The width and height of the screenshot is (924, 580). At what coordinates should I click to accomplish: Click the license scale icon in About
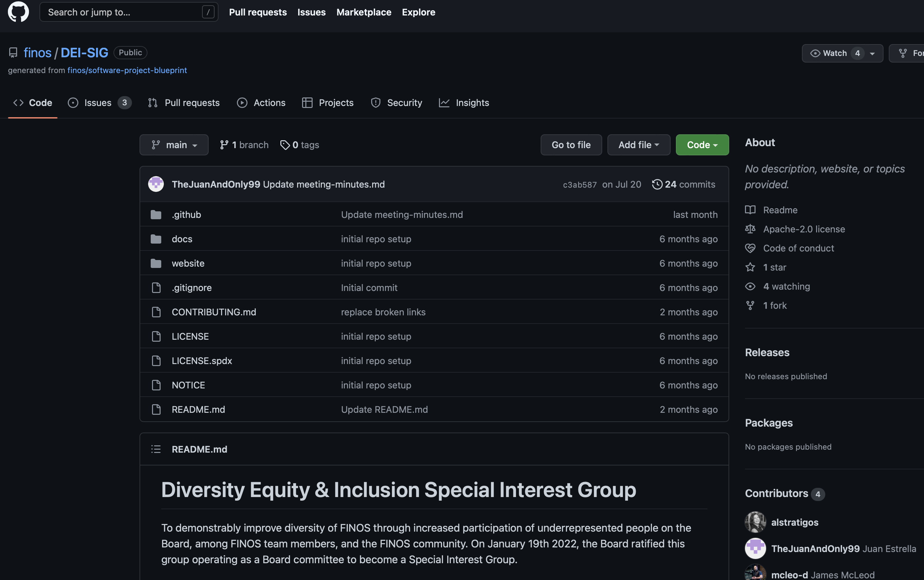coord(750,229)
